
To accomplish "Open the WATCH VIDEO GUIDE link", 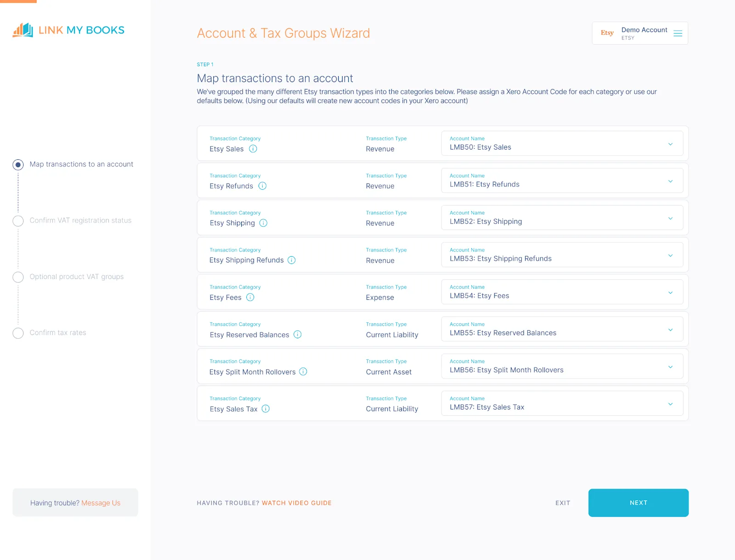I will tap(297, 503).
